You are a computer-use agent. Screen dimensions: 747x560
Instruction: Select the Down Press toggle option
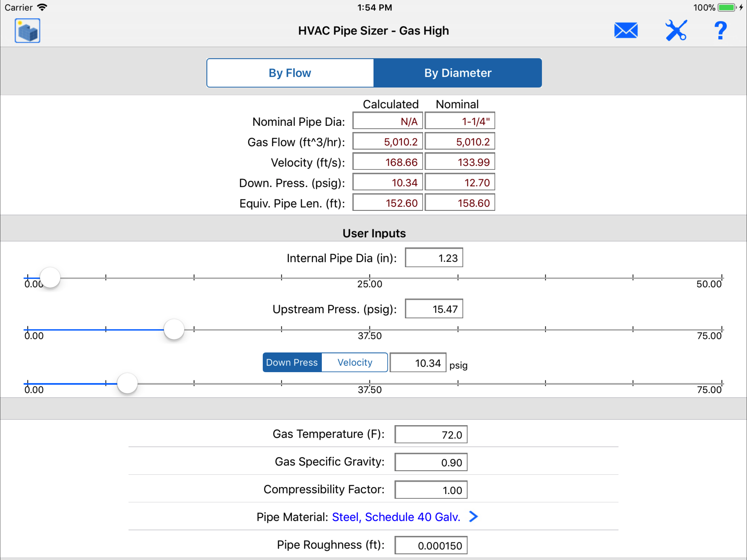point(292,362)
